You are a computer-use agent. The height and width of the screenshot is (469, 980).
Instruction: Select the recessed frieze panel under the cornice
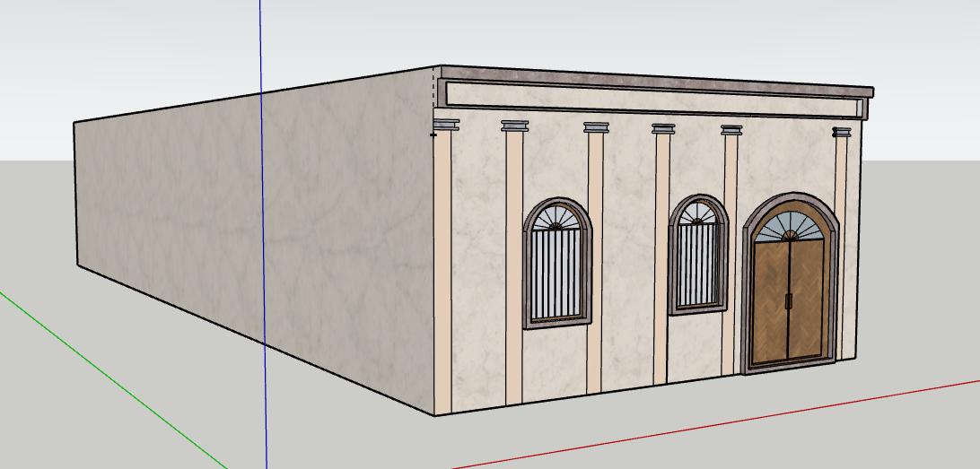pyautogui.click(x=655, y=100)
